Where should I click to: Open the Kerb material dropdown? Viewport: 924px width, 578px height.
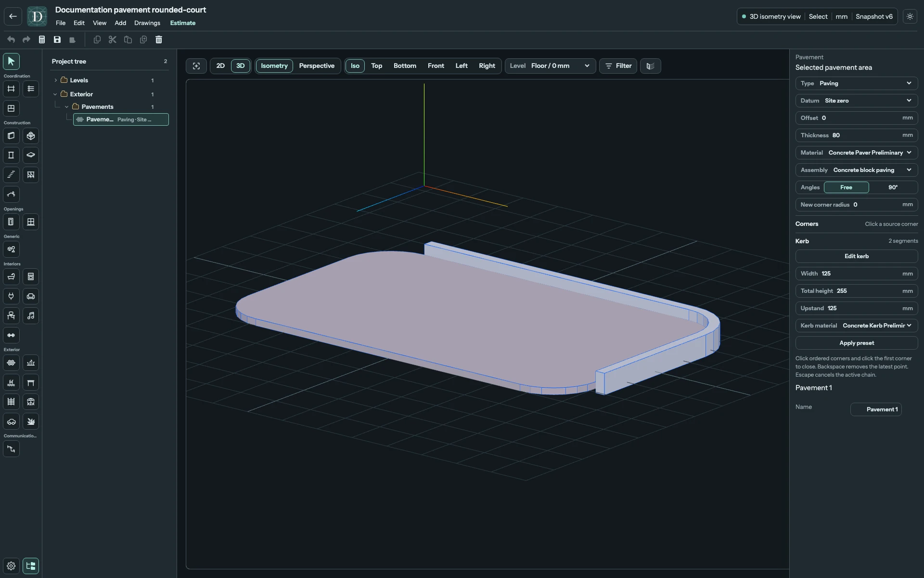coord(857,326)
